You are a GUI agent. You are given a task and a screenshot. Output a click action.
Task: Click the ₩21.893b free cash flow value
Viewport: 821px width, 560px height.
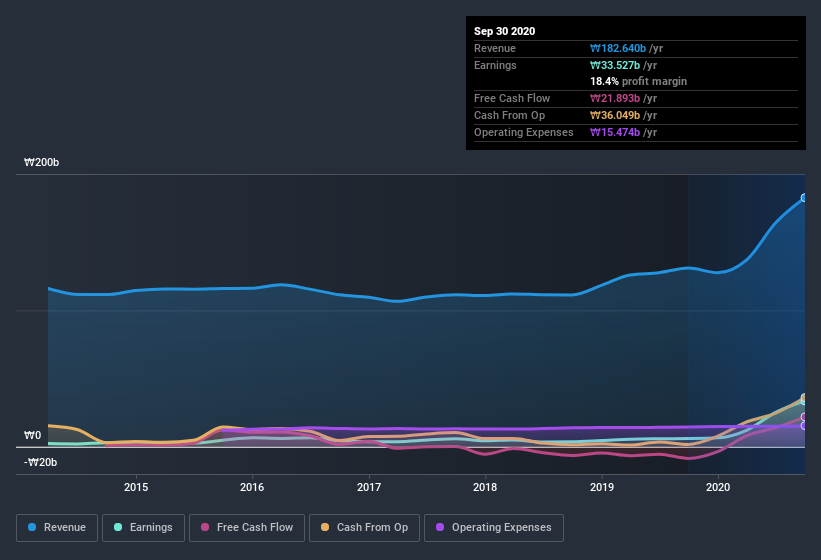(x=615, y=98)
